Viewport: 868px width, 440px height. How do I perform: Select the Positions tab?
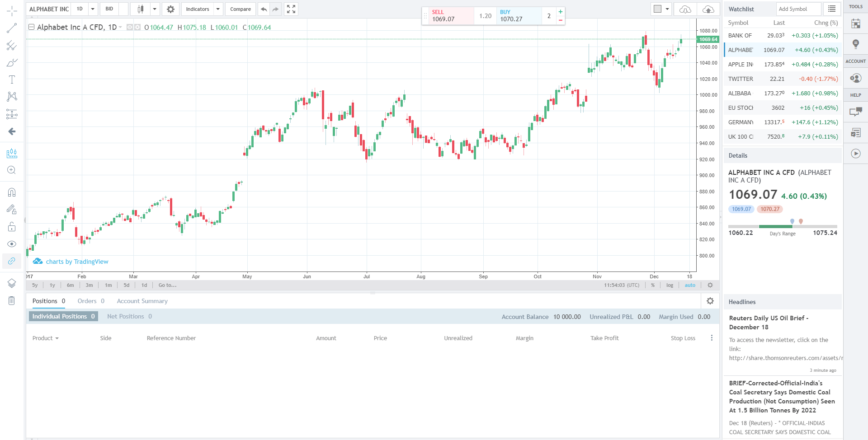[x=49, y=301]
